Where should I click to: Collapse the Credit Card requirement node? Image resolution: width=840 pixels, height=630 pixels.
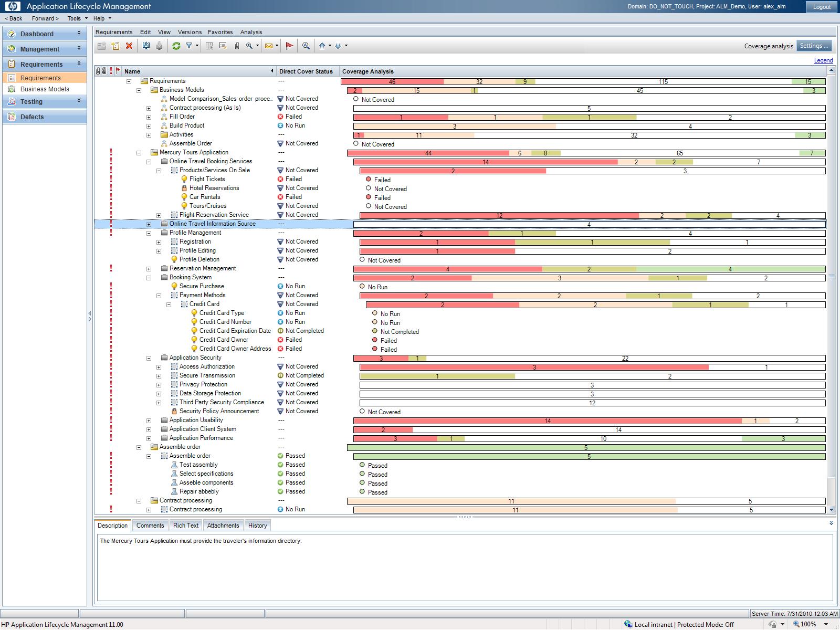point(169,304)
